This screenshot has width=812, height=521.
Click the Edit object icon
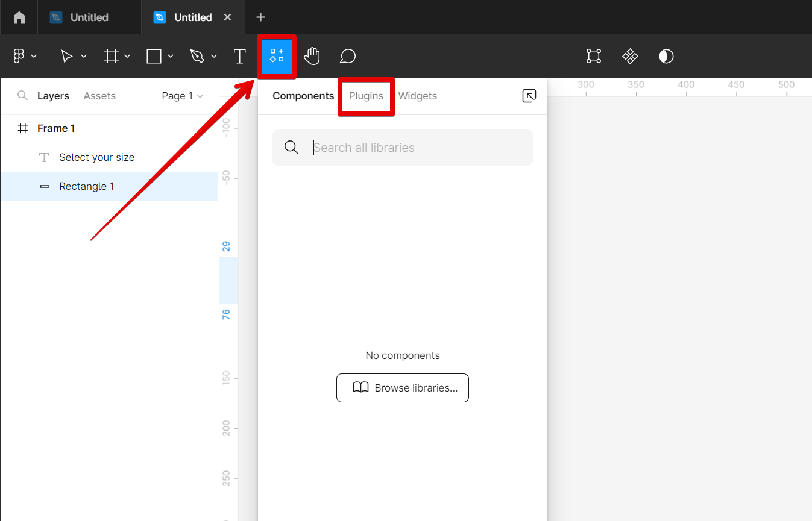click(594, 56)
